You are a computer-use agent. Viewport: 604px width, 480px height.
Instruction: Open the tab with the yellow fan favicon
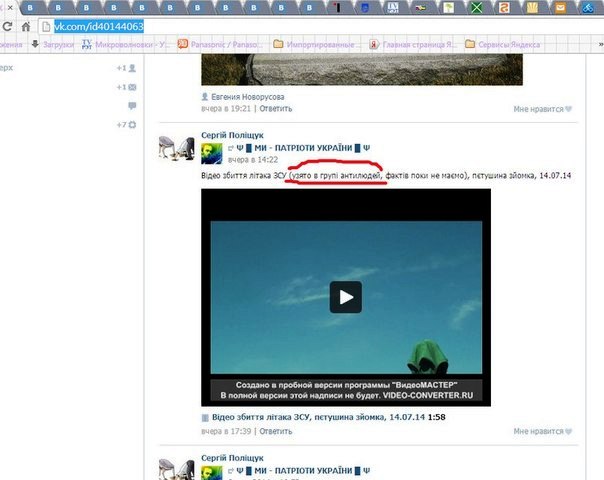pyautogui.click(x=532, y=7)
